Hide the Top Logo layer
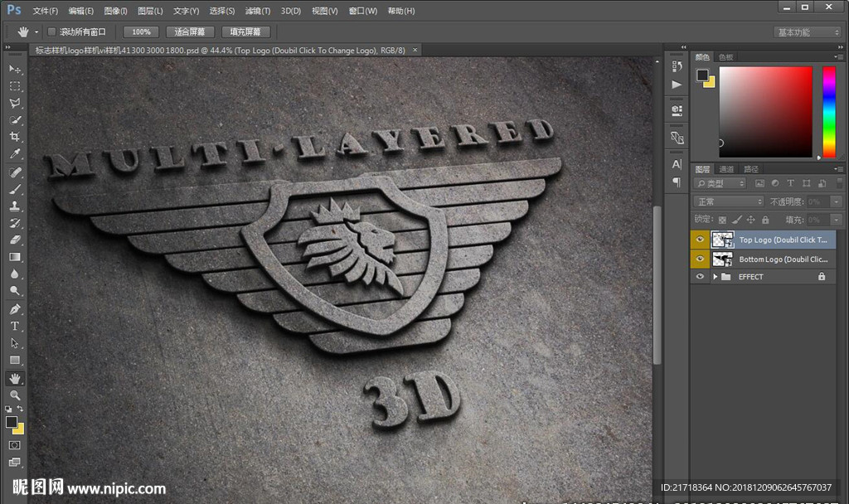 tap(701, 240)
